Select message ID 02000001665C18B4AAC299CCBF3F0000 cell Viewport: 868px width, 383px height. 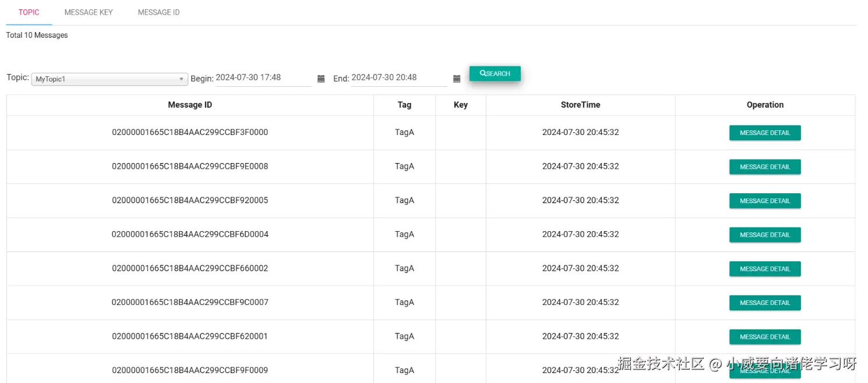tap(190, 132)
